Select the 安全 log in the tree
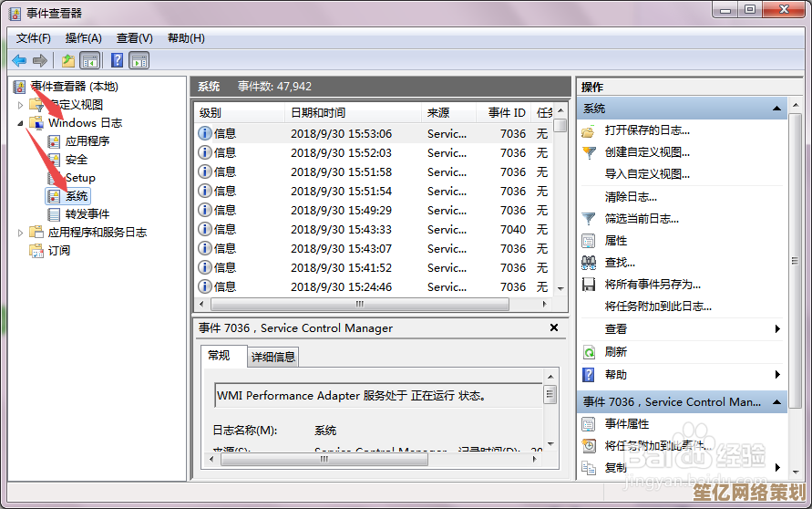 click(77, 160)
